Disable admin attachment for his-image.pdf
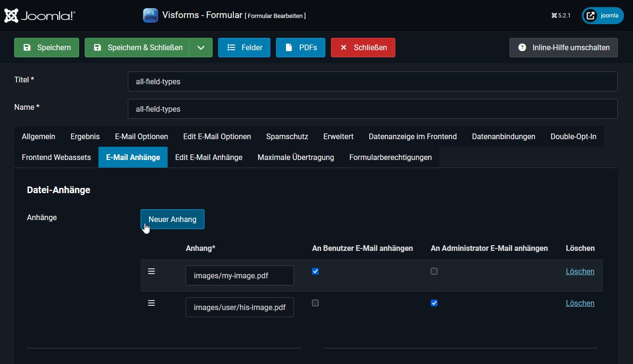The height and width of the screenshot is (364, 633). (434, 303)
